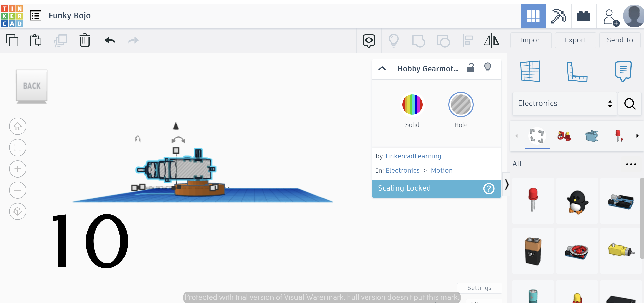Viewport: 644px width, 303px height.
Task: Select the Mirror tool in the toolbar
Action: [491, 40]
